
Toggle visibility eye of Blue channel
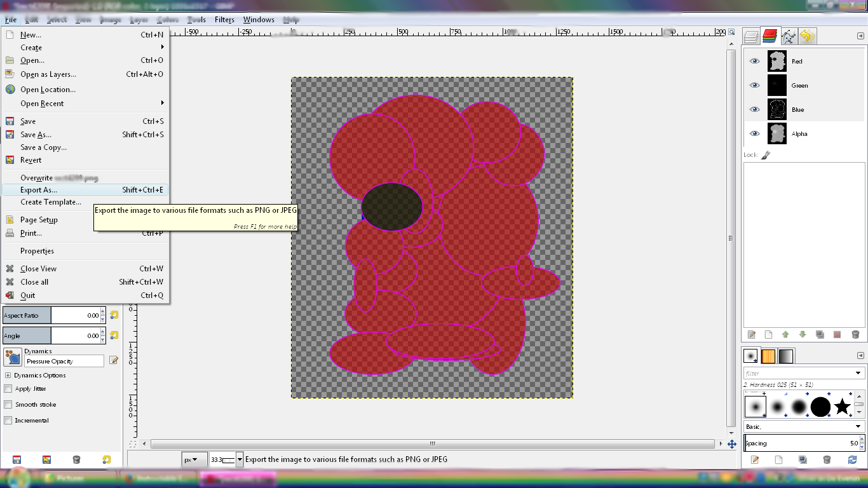(754, 109)
